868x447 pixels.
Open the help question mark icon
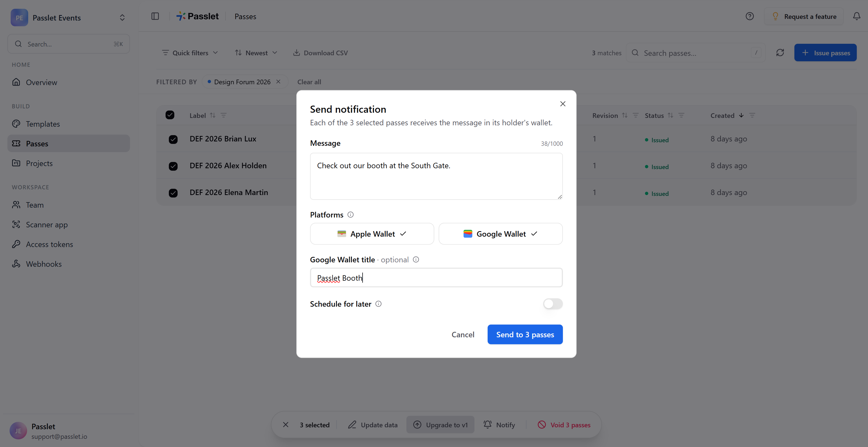(750, 16)
